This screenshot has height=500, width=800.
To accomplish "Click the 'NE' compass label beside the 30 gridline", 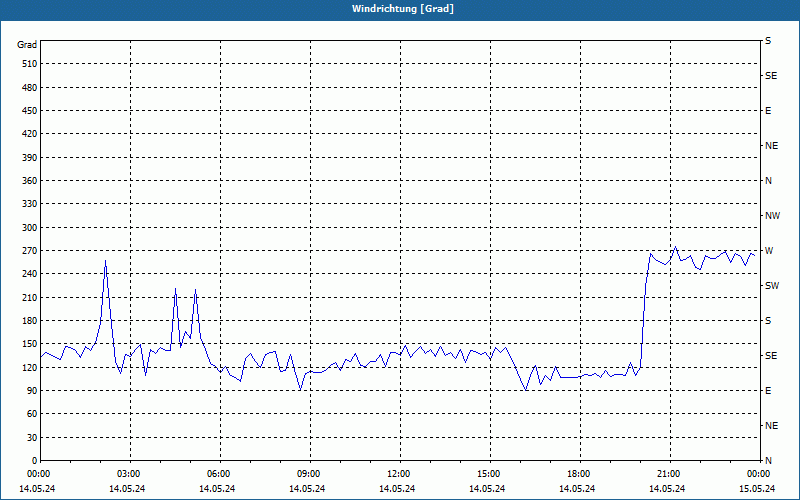I will (771, 426).
